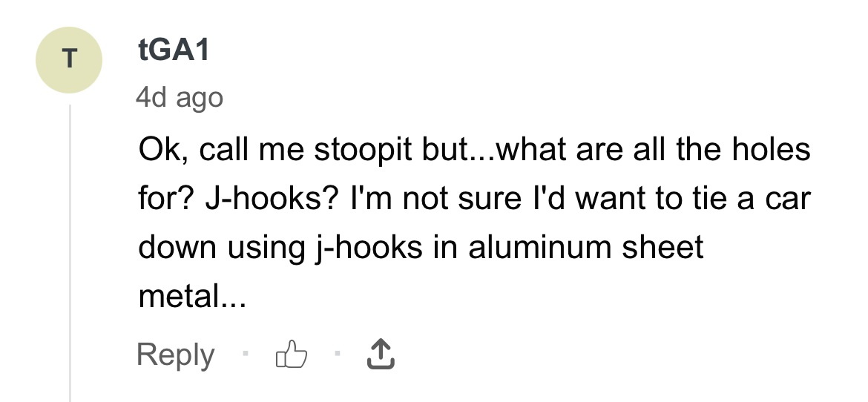Reply to tGA1's comment
This screenshot has width=868, height=402.
pos(175,355)
